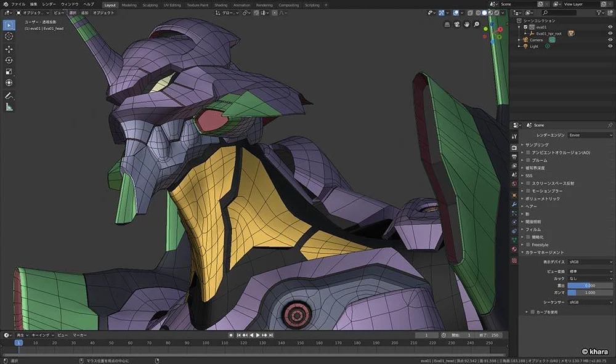
Task: Click the Outliner filter funnel icon
Action: pos(599,13)
